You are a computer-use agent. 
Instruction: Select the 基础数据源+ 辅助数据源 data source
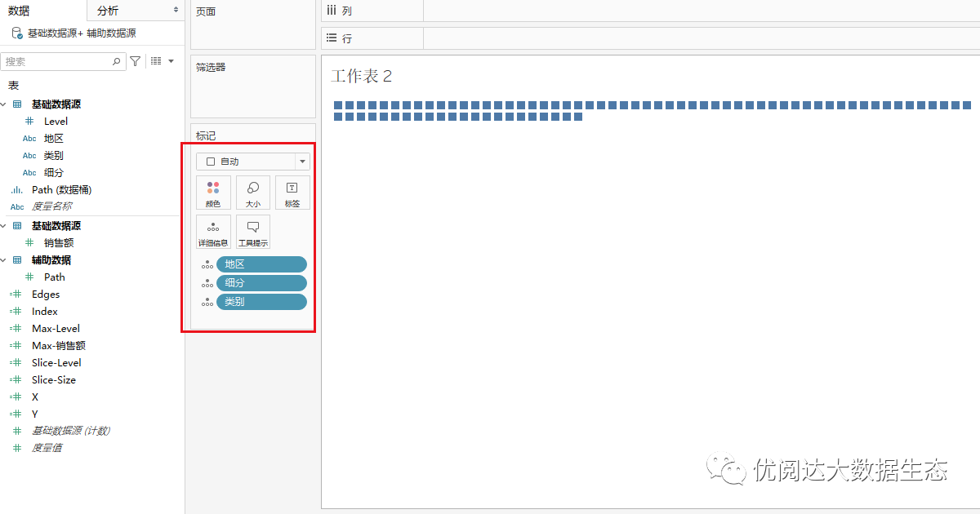point(82,33)
